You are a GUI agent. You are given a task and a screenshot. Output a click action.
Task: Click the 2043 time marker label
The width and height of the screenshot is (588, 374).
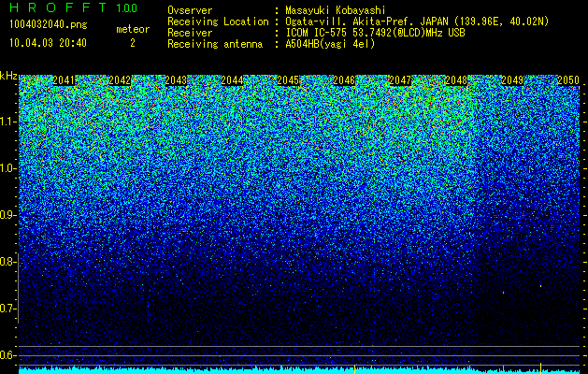[176, 80]
